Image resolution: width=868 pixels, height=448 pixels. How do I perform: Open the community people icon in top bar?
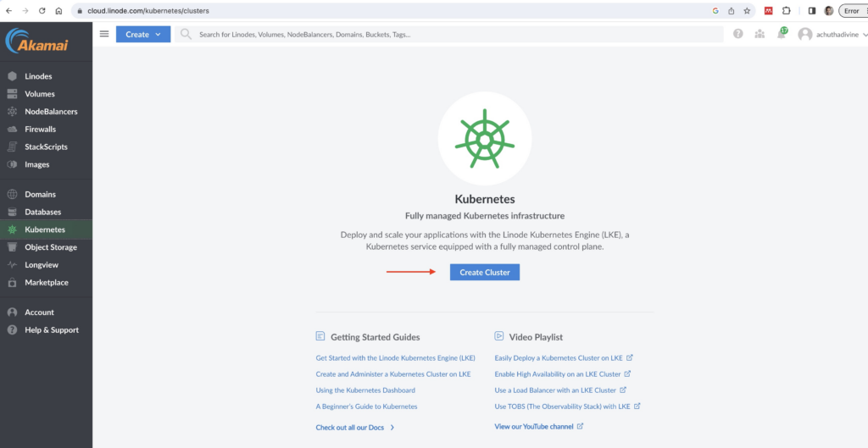[759, 34]
